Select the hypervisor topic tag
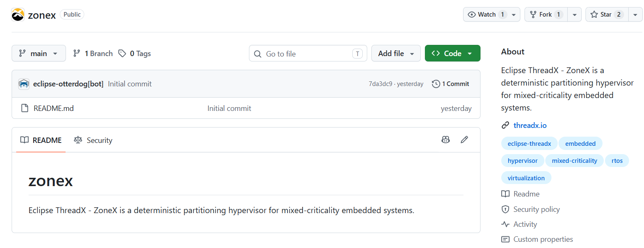Screen dimensions: 644x248 click(522, 161)
